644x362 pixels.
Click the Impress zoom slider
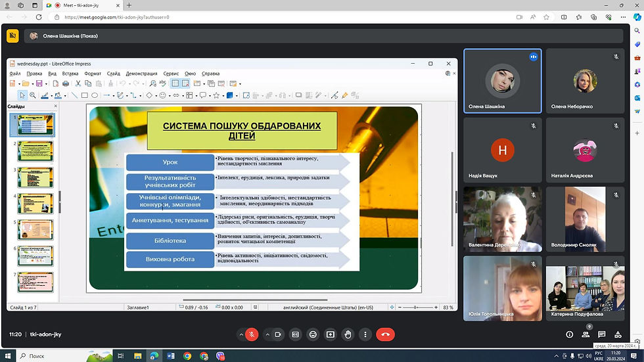tap(418, 307)
